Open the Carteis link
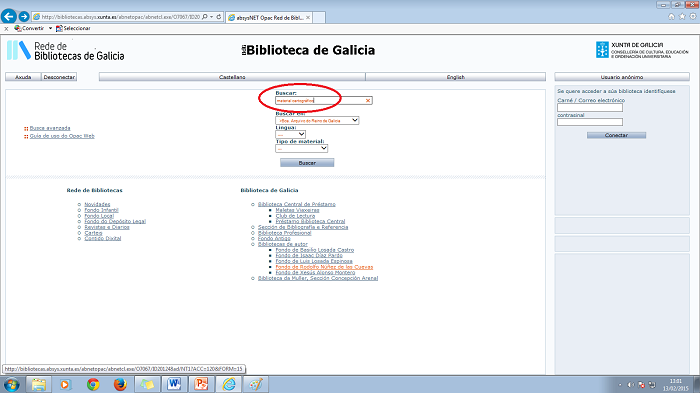700x393 pixels. [93, 233]
